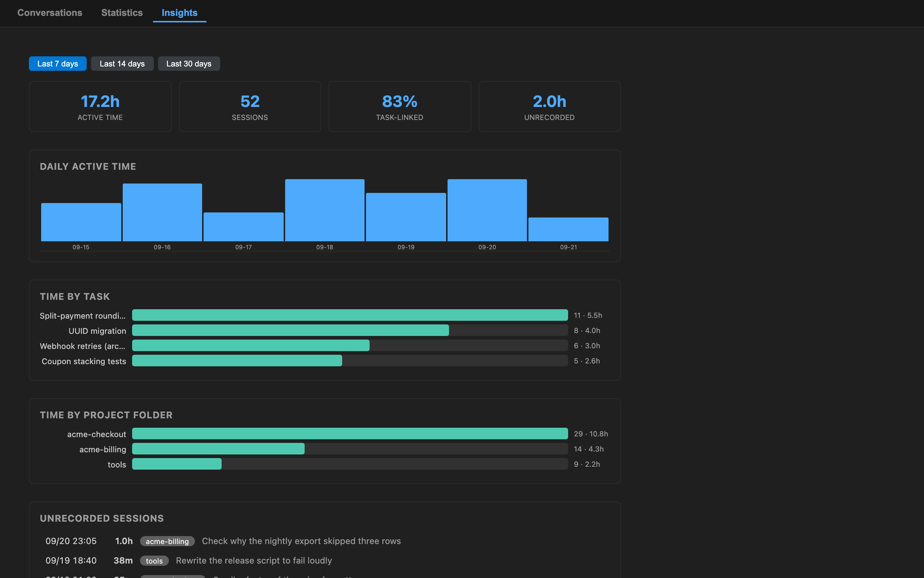Click the '5 · 2.6h' value
Viewport: 924px width, 578px height.
point(587,361)
